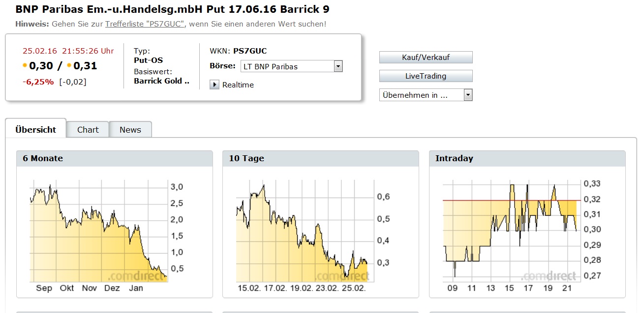This screenshot has height=313, width=644.
Task: Click the Realtime play arrow icon
Action: click(215, 85)
